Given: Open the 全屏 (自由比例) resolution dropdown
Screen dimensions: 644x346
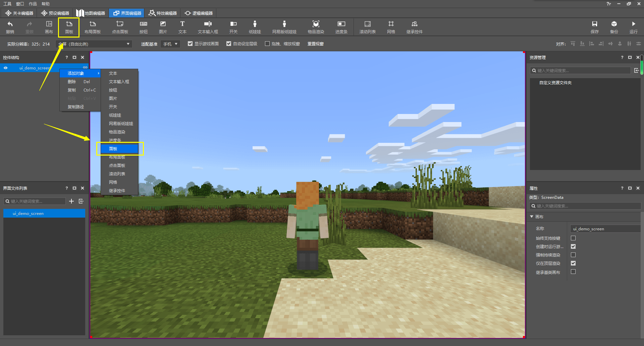Looking at the screenshot, I should point(94,44).
